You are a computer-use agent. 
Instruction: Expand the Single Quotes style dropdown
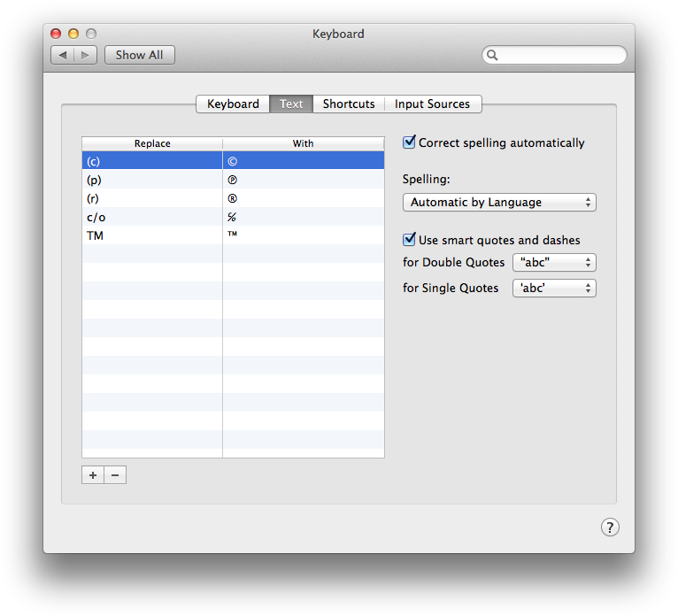coord(554,289)
